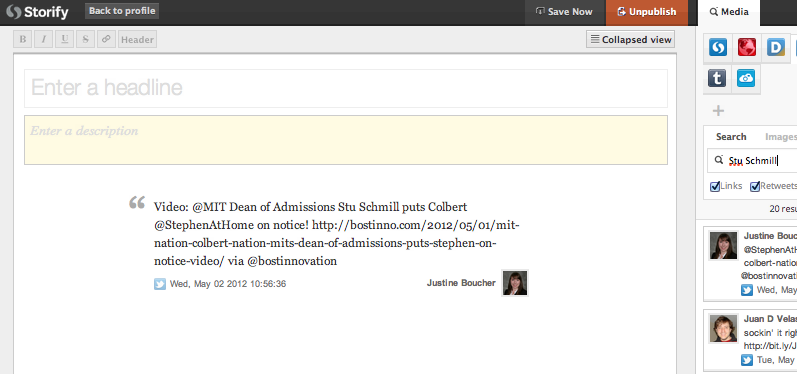Switch to Collapsed view

[630, 40]
